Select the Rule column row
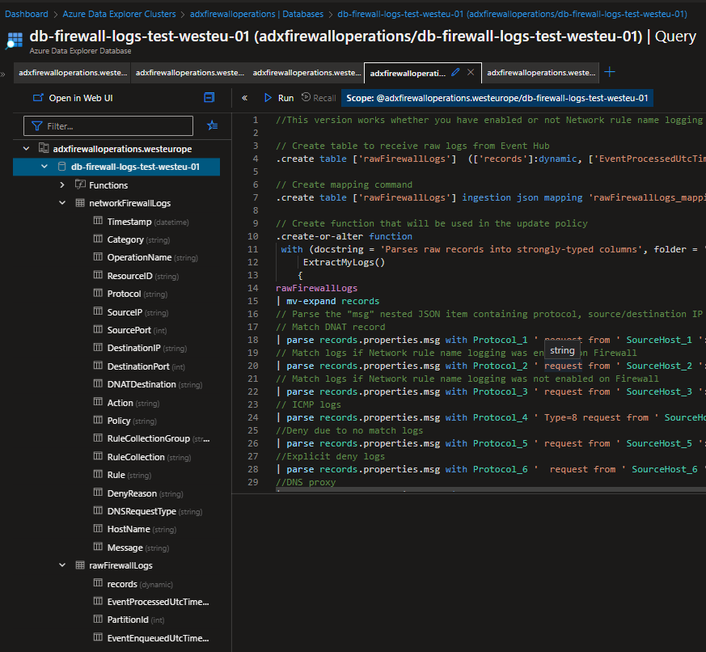Screen dimensions: 706x652 pyautogui.click(x=123, y=475)
